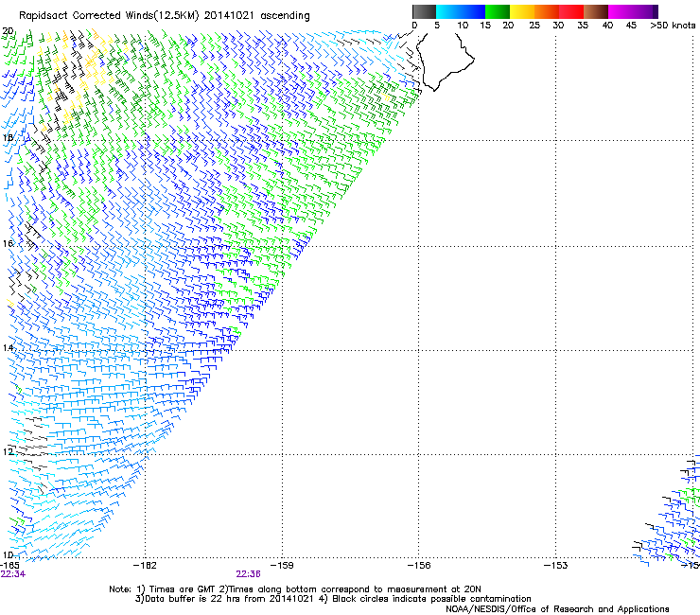Click longitude label '-165'
Screen dimensions: 700x615
pyautogui.click(x=9, y=566)
